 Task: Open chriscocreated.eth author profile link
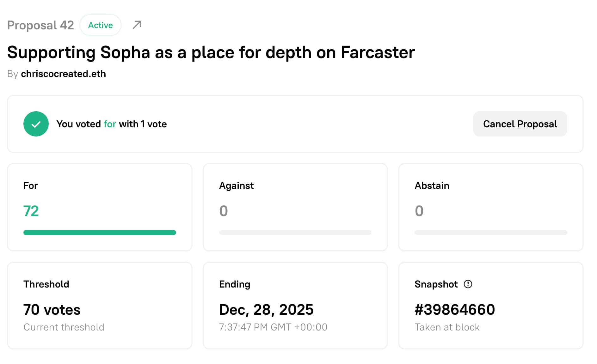tap(63, 74)
